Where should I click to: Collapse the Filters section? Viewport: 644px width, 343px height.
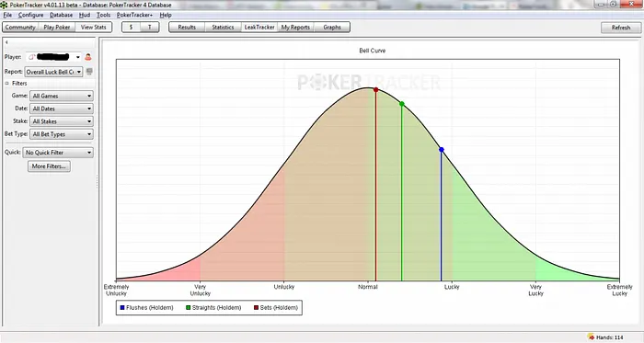(7, 84)
